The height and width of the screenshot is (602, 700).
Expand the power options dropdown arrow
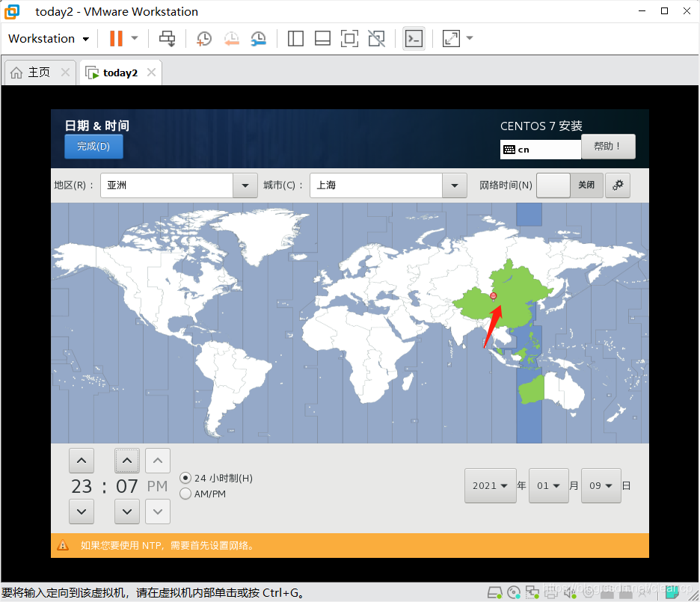coord(135,38)
